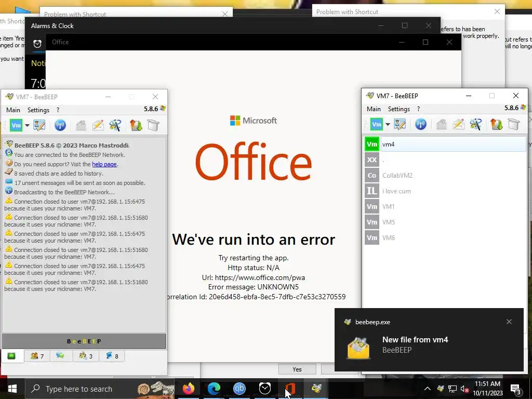
Task: Open Alarms & Clock from the taskbar
Action: tap(264, 389)
